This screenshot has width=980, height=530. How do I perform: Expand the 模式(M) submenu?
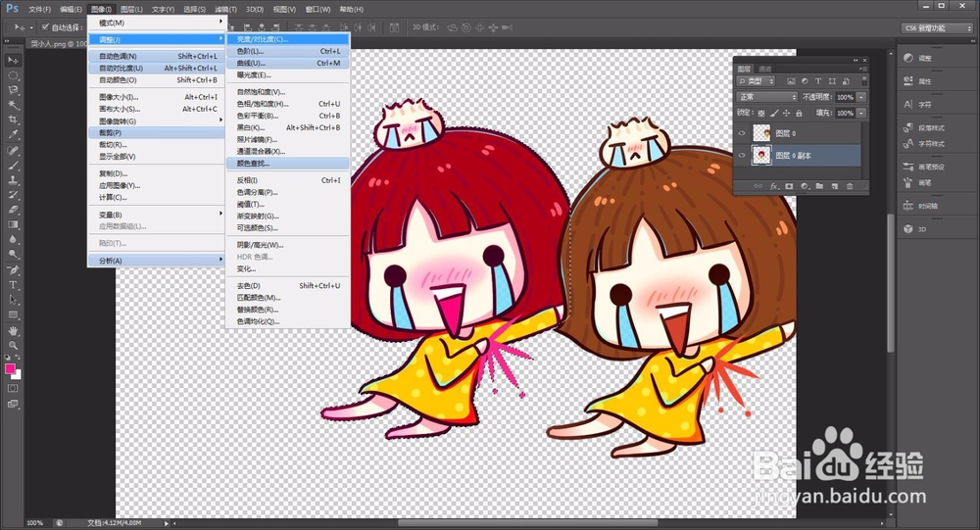tap(156, 23)
